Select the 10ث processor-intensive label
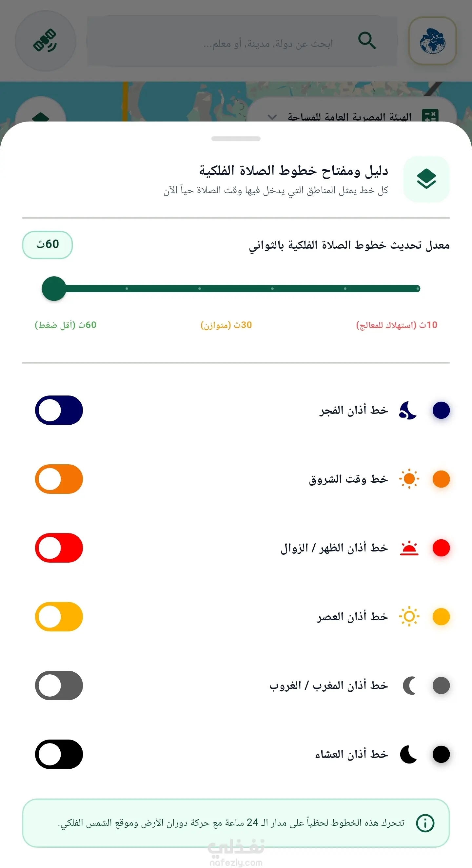The image size is (472, 868). (x=397, y=325)
